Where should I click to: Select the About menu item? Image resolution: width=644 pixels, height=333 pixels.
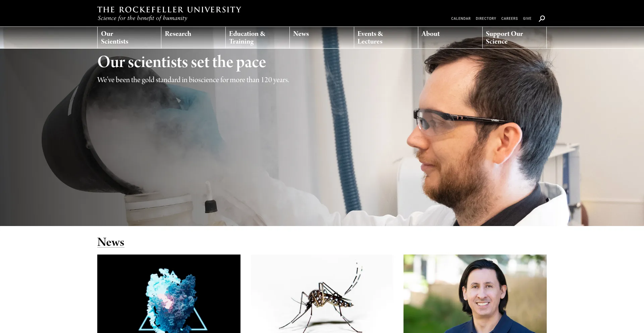pyautogui.click(x=450, y=38)
